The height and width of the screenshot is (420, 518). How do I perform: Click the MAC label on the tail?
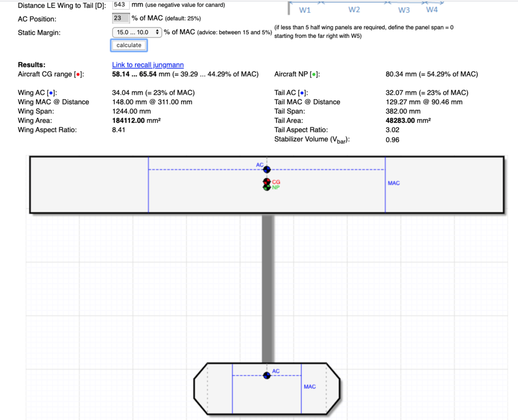[310, 387]
